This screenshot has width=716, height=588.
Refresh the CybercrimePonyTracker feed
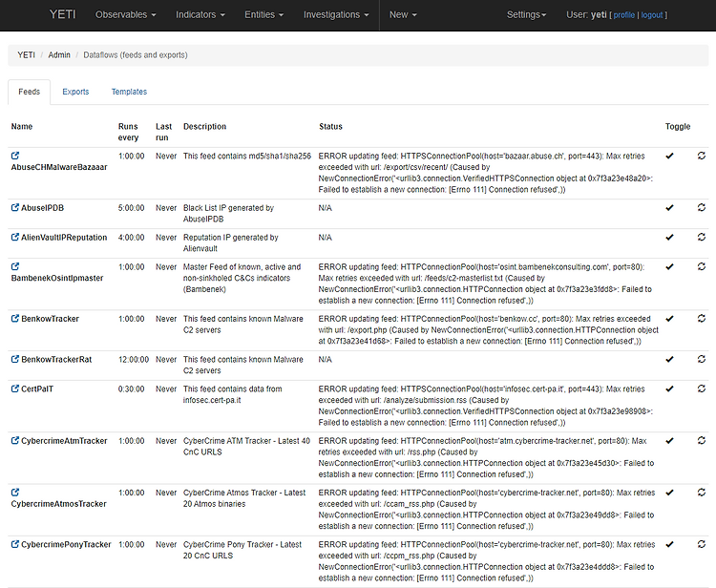[x=702, y=544]
